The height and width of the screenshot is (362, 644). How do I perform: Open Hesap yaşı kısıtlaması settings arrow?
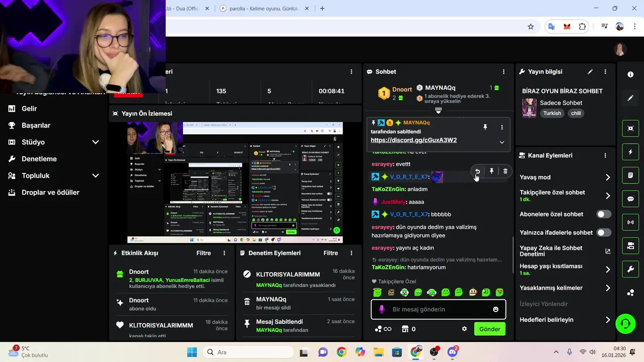click(608, 269)
